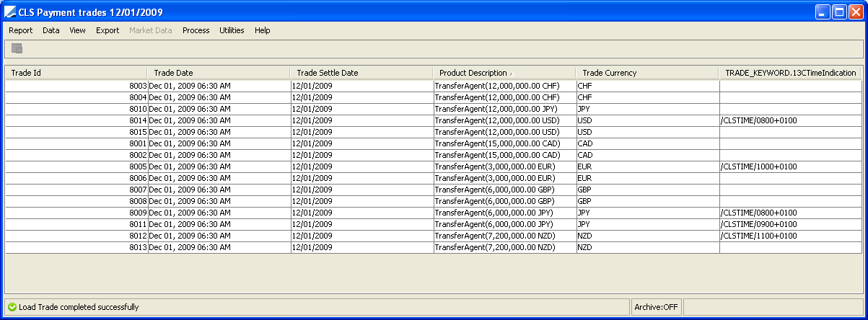
Task: Sort by Trade Id column header
Action: [76, 73]
